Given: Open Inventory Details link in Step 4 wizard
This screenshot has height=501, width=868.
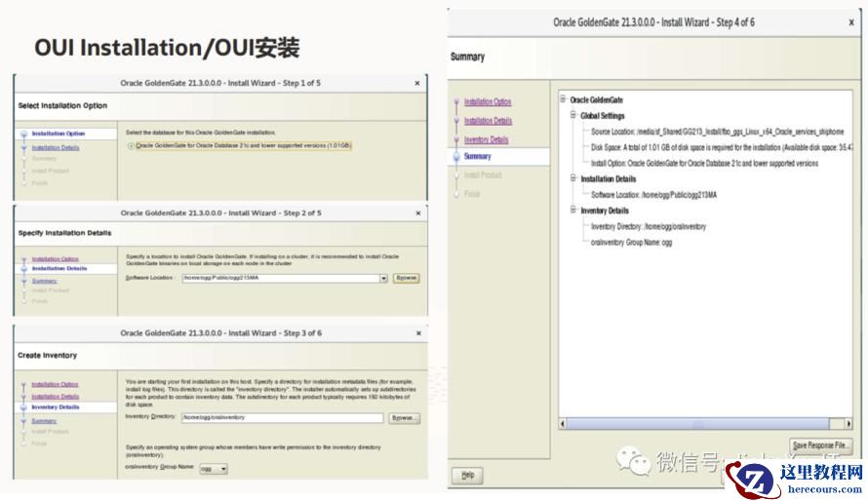Looking at the screenshot, I should pos(486,139).
